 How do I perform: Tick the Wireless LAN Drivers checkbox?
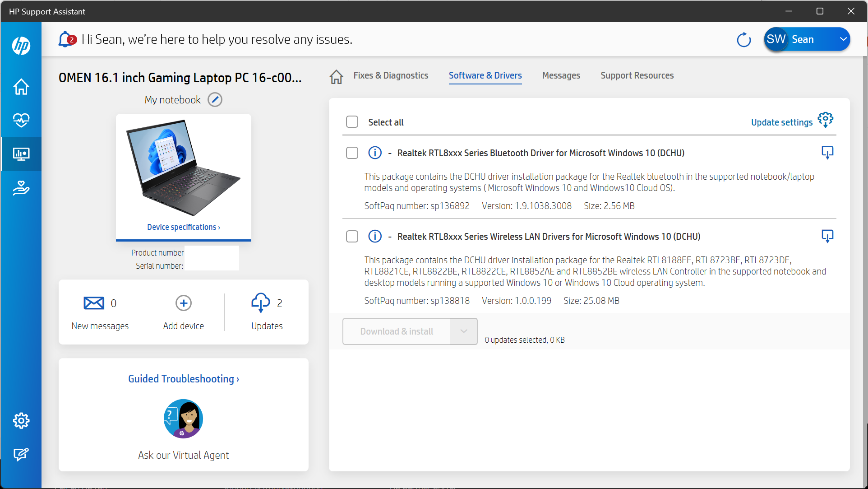coord(352,237)
